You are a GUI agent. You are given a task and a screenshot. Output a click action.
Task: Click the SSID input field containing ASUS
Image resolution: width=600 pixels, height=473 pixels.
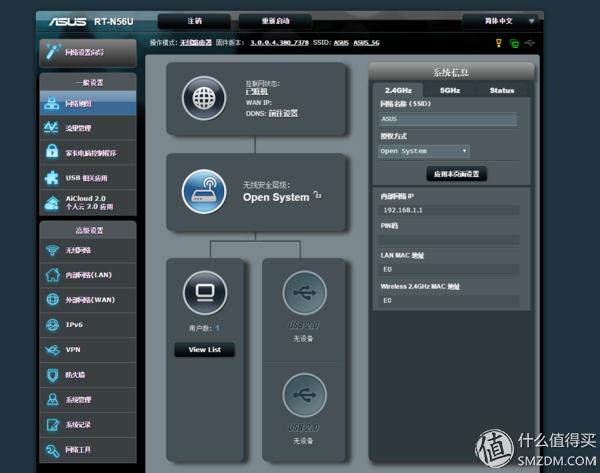(x=448, y=119)
